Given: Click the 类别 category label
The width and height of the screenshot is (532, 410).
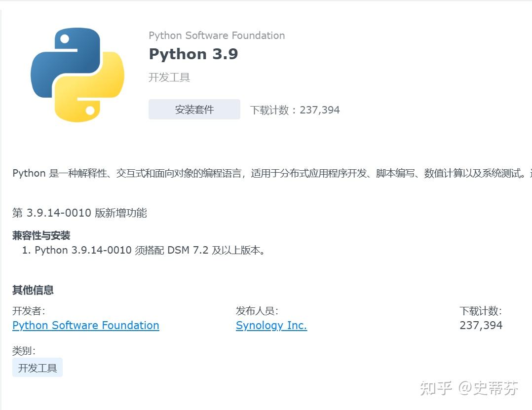Looking at the screenshot, I should 23,350.
